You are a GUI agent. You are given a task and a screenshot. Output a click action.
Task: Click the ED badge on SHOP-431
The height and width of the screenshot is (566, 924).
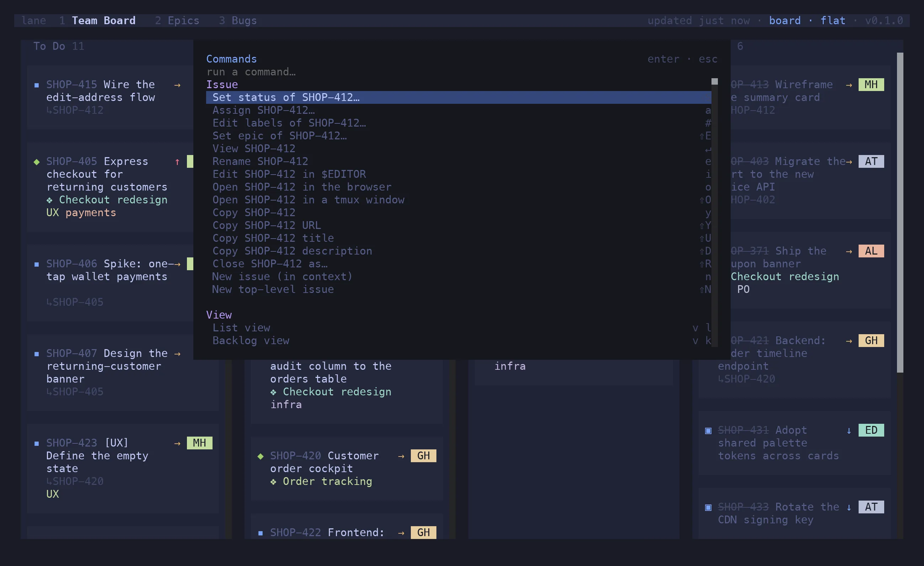pyautogui.click(x=871, y=430)
